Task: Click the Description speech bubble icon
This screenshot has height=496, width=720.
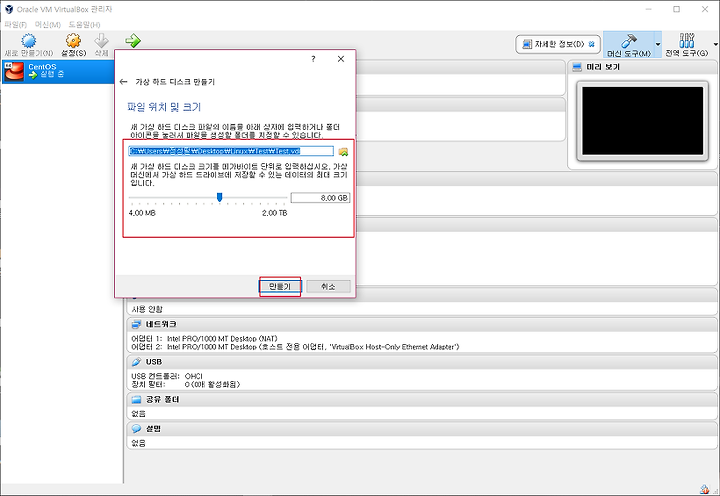Action: tap(136, 428)
